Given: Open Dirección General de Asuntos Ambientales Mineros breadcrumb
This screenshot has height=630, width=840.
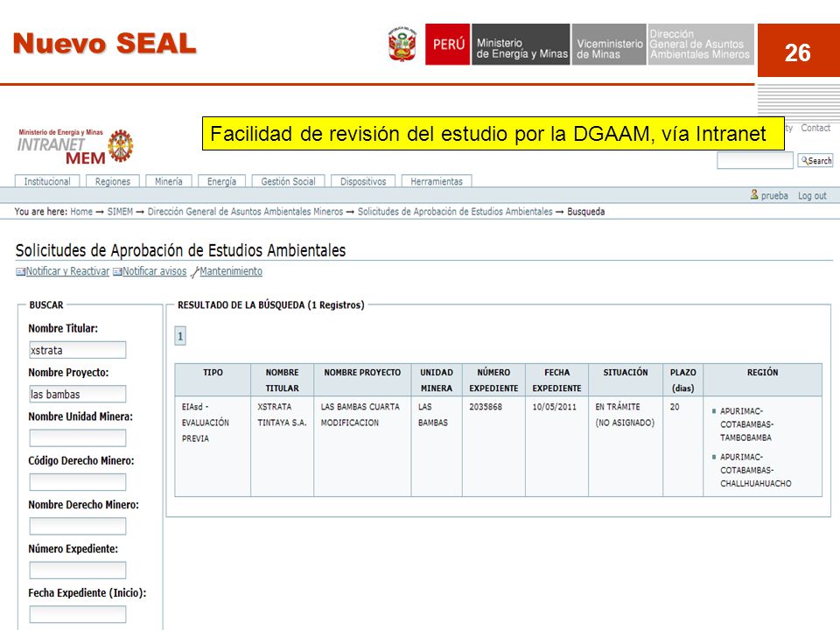Looking at the screenshot, I should pos(245,212).
